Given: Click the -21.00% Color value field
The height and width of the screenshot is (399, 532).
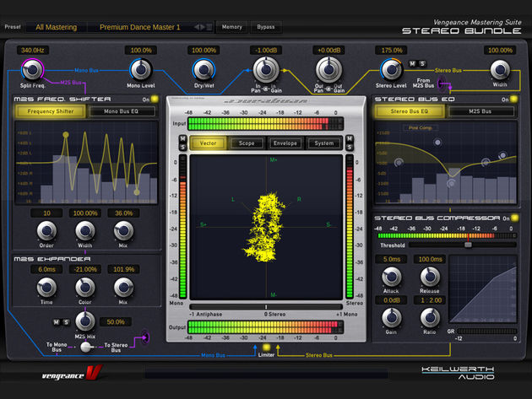Looking at the screenshot, I should tap(85, 269).
